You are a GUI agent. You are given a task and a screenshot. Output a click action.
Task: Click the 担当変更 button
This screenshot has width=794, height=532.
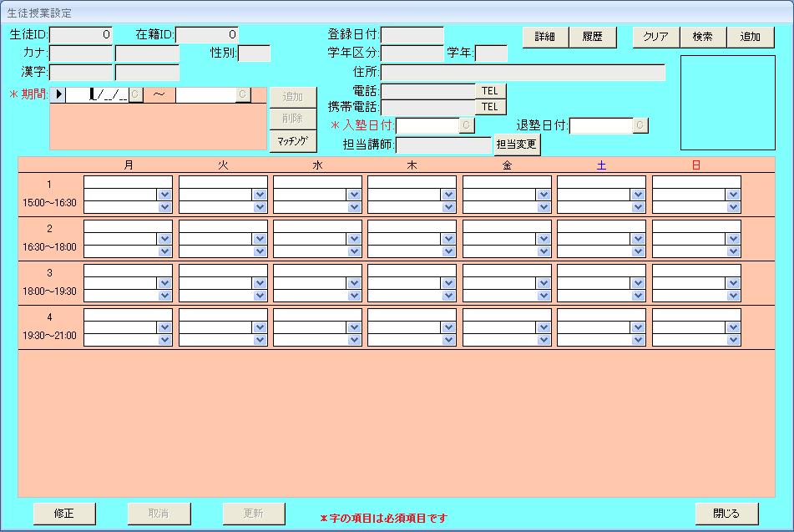(517, 144)
